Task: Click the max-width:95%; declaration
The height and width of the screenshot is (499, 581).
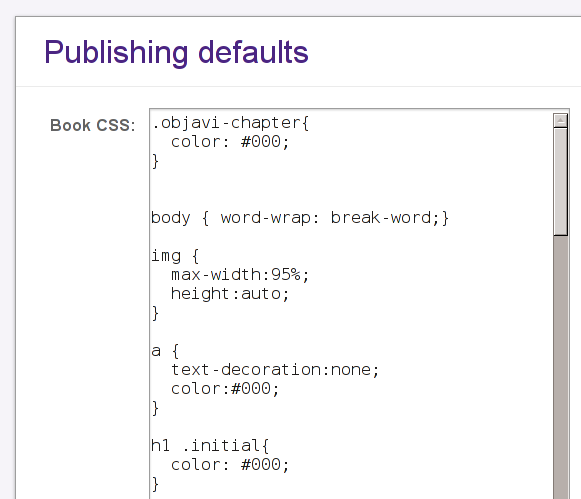Action: (x=240, y=275)
